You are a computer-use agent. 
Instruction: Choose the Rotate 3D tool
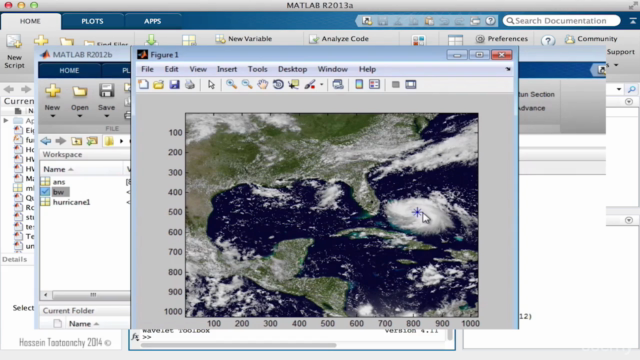pos(278,84)
